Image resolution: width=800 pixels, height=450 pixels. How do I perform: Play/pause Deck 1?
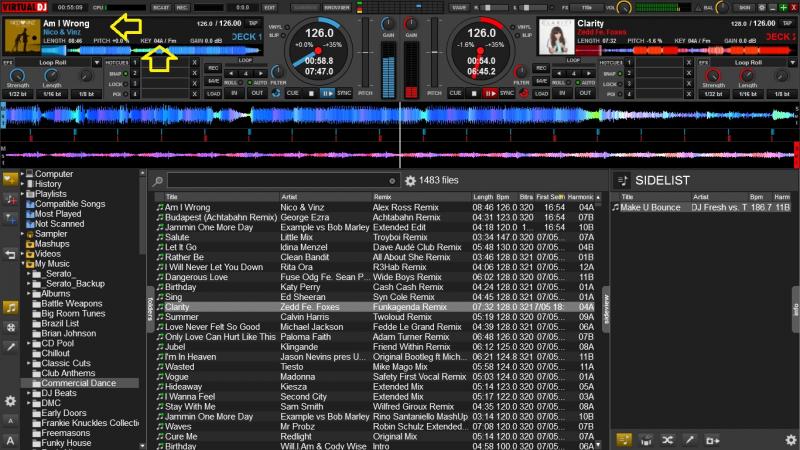(327, 93)
